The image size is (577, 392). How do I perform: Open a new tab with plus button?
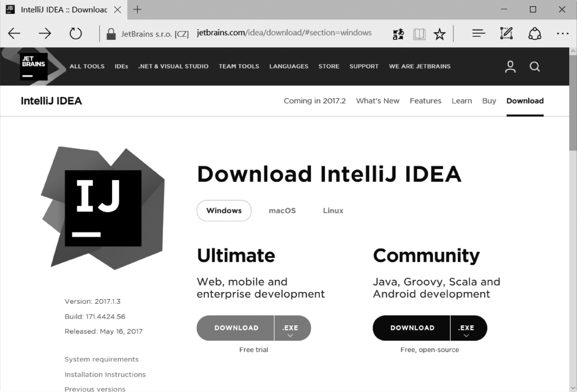(137, 10)
